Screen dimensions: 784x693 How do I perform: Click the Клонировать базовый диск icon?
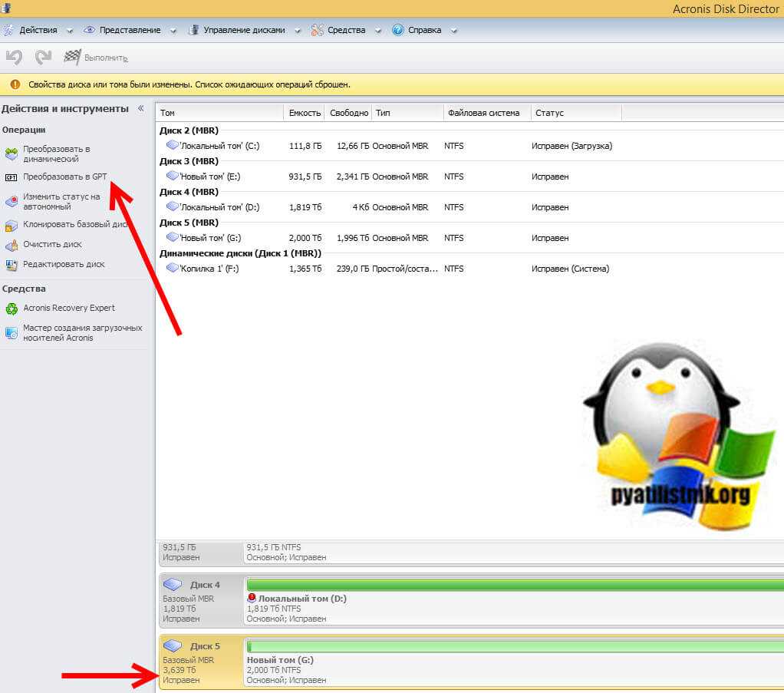point(11,226)
